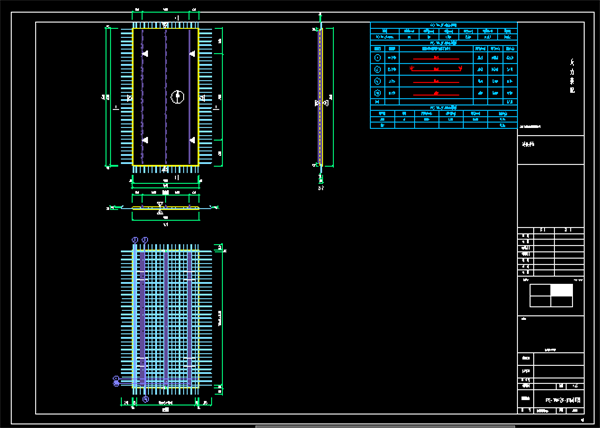
Task: Select the lower-left white triangle lifting marker
Action: click(145, 140)
